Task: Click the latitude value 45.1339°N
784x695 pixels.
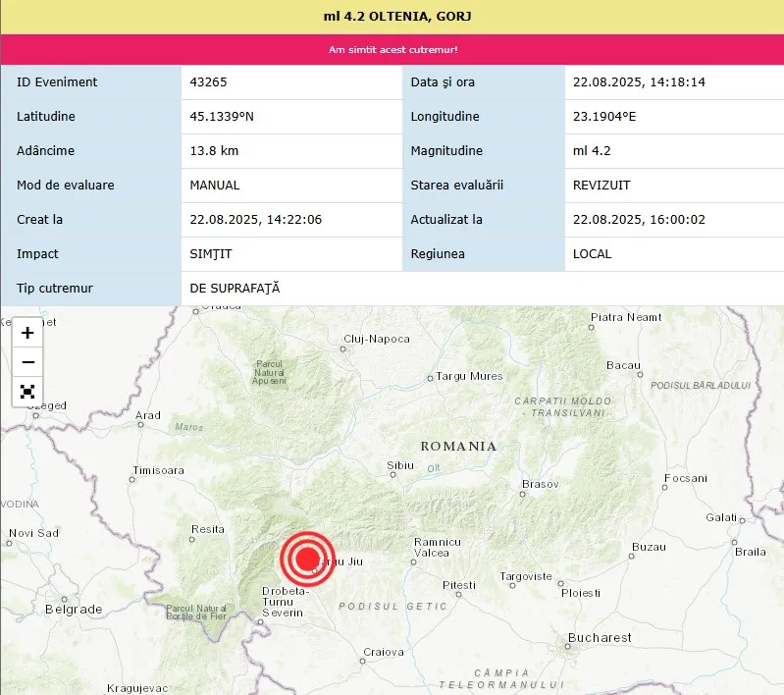Action: pyautogui.click(x=222, y=117)
